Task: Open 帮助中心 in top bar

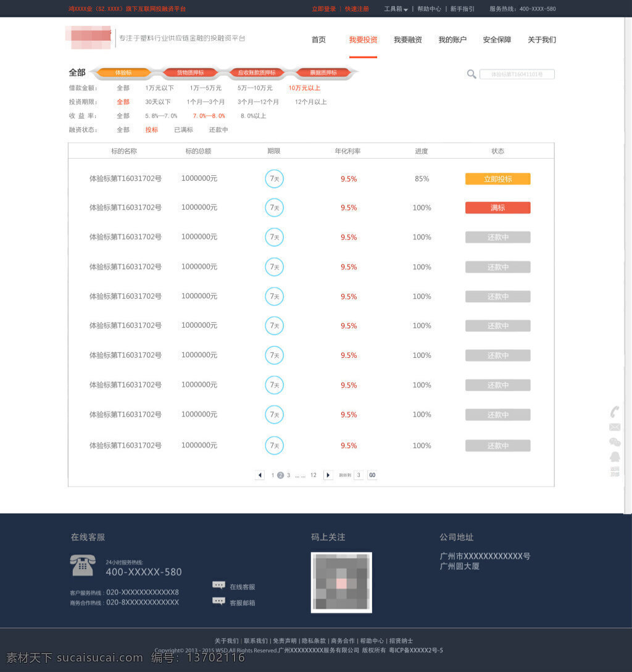Action: tap(429, 9)
